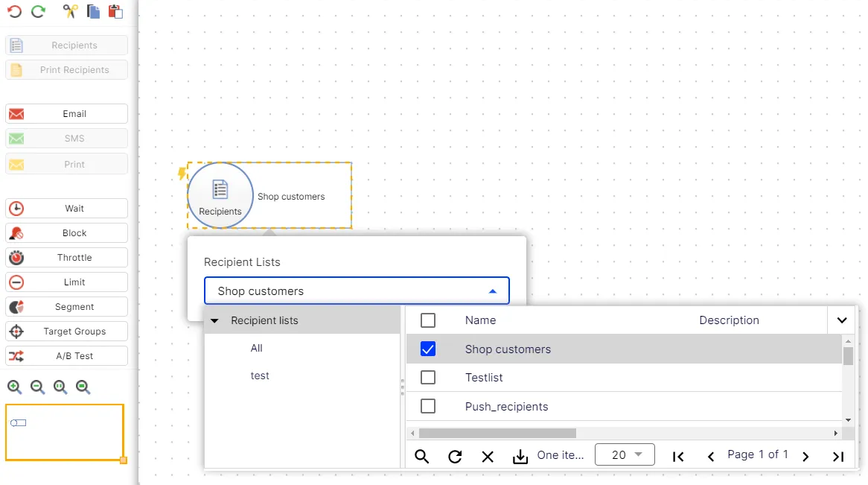Select the Recipients node circle on canvas

click(220, 195)
